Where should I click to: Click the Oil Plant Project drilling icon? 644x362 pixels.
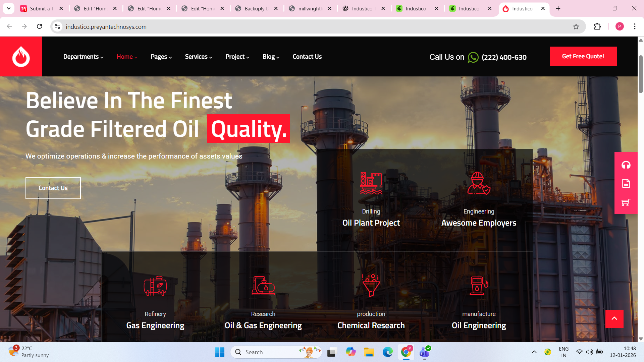tap(371, 183)
